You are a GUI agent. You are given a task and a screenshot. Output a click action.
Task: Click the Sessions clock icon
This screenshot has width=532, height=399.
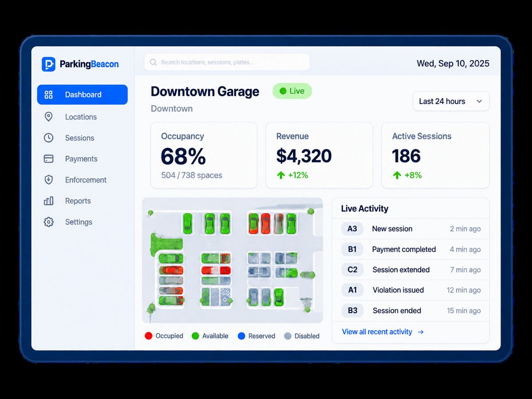(x=49, y=137)
